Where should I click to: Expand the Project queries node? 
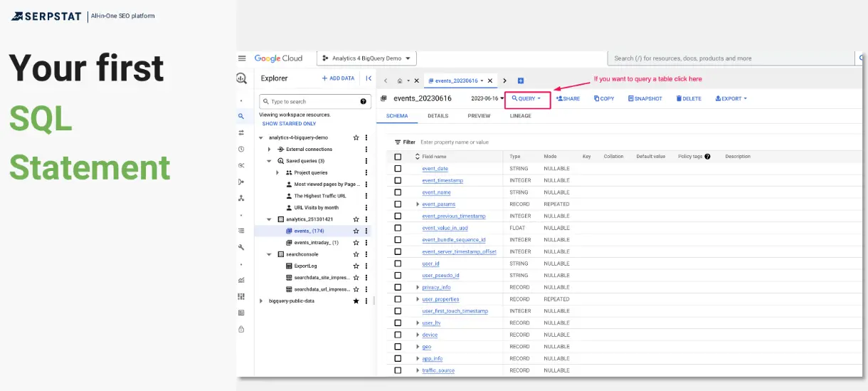277,172
